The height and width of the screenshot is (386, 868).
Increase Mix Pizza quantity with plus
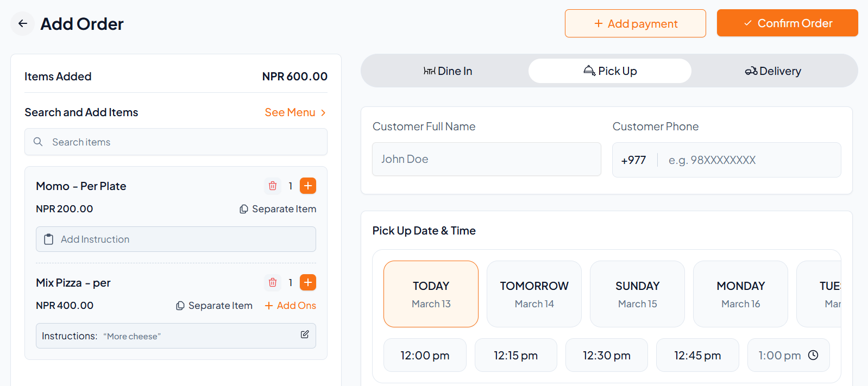(308, 283)
